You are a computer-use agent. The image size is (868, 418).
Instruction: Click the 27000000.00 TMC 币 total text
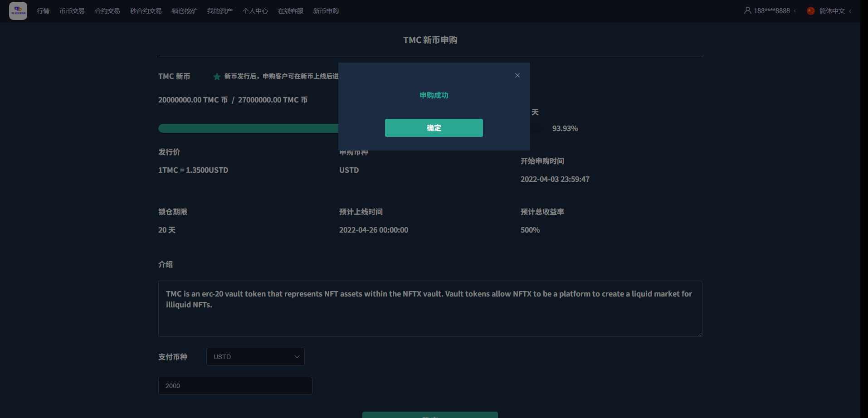point(273,100)
